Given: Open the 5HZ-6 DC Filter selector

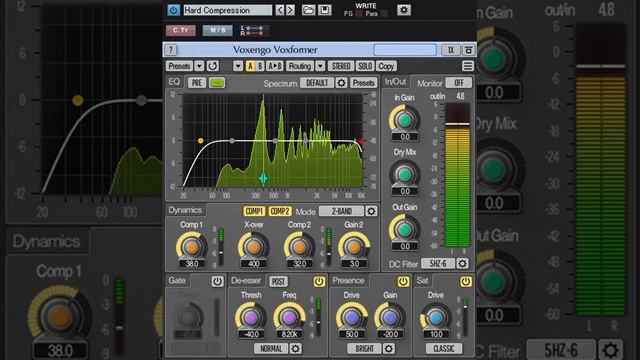Looking at the screenshot, I should [x=438, y=264].
